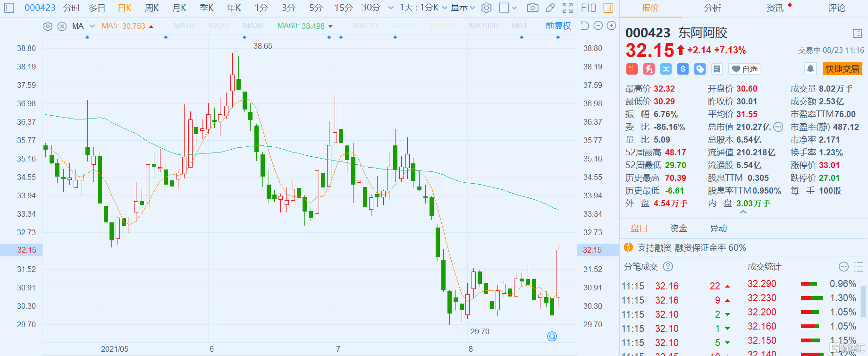Reset chart view with undo arrow

(x=584, y=25)
